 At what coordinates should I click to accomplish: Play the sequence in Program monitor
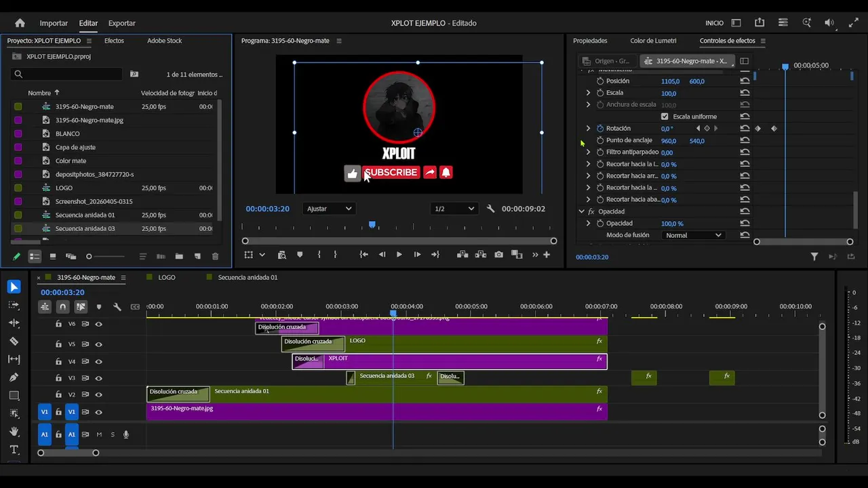(x=399, y=255)
